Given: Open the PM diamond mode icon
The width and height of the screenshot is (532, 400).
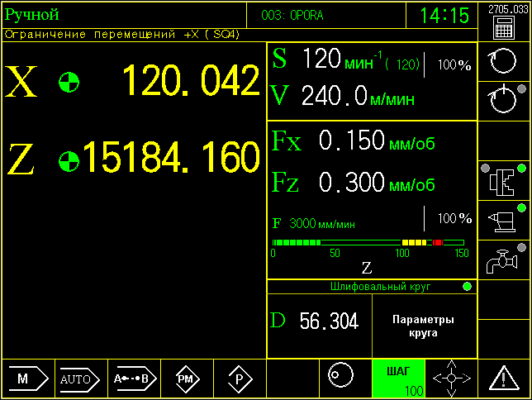Looking at the screenshot, I should point(187,379).
